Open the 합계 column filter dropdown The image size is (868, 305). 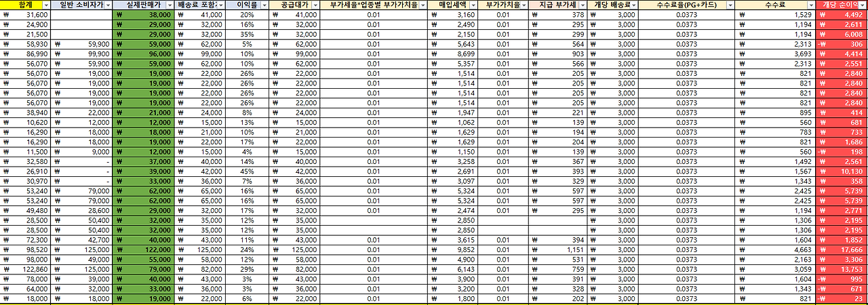[45, 5]
